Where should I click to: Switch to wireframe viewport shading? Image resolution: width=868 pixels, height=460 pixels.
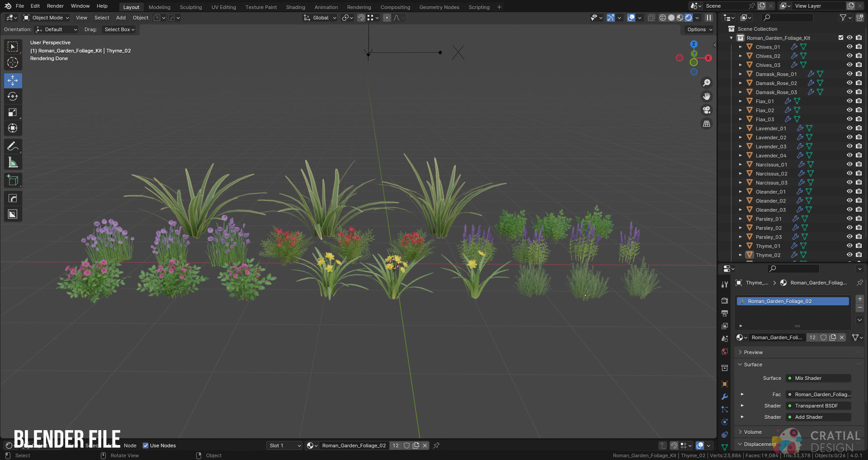coord(663,18)
